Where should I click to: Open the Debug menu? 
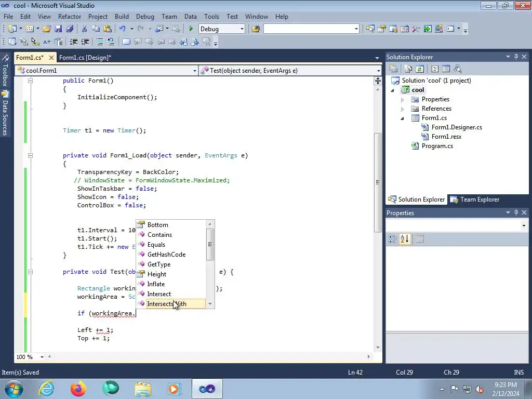(145, 16)
